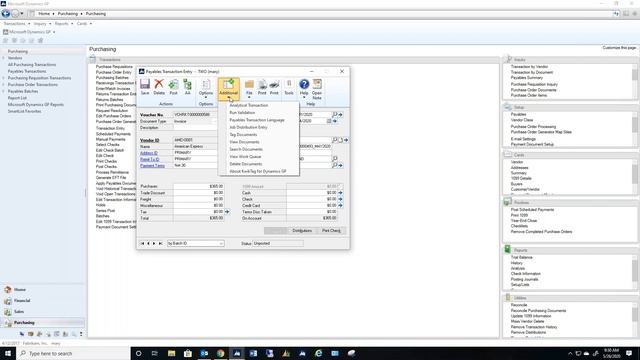Open the Inquiry menu in the menu bar

[x=42, y=24]
